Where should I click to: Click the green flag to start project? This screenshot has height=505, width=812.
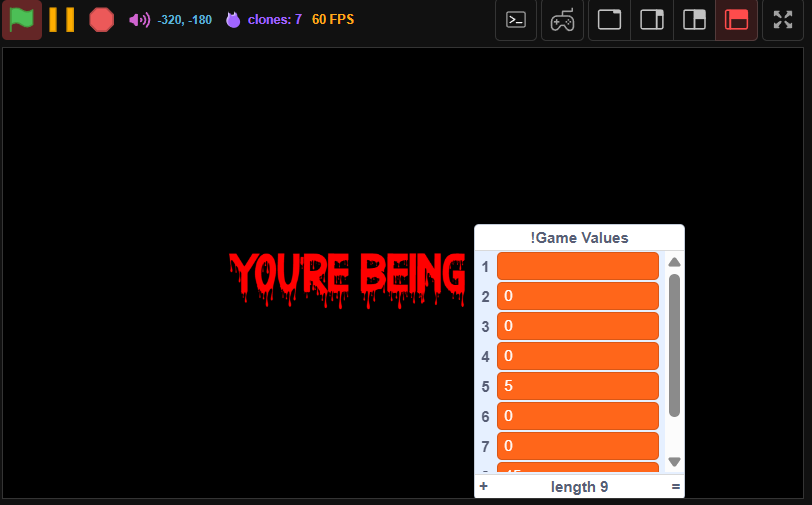pyautogui.click(x=22, y=20)
